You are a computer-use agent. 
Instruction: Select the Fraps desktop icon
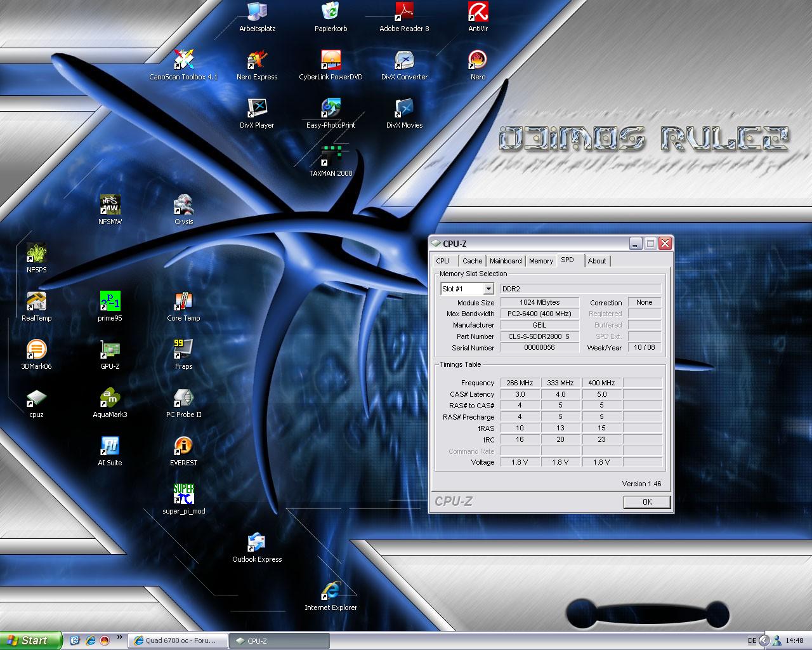[183, 354]
